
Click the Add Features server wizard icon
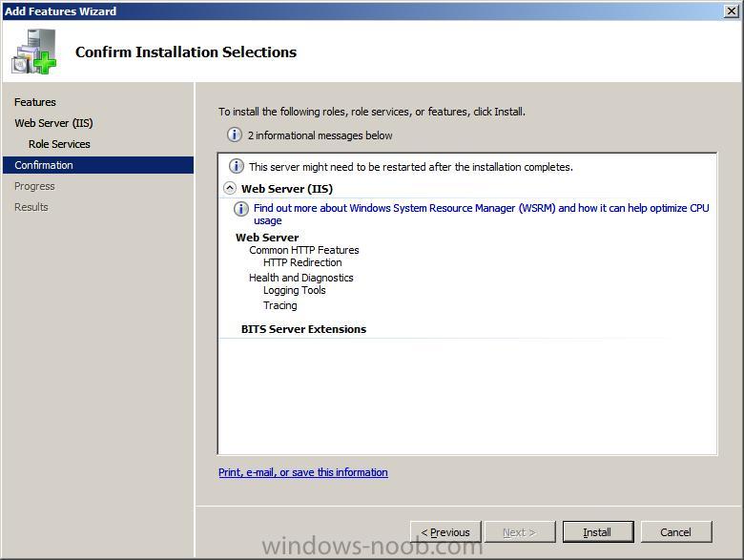click(x=34, y=52)
